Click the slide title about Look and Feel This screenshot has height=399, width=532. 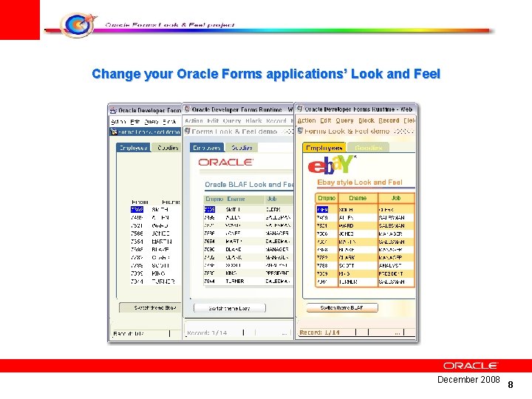point(266,74)
